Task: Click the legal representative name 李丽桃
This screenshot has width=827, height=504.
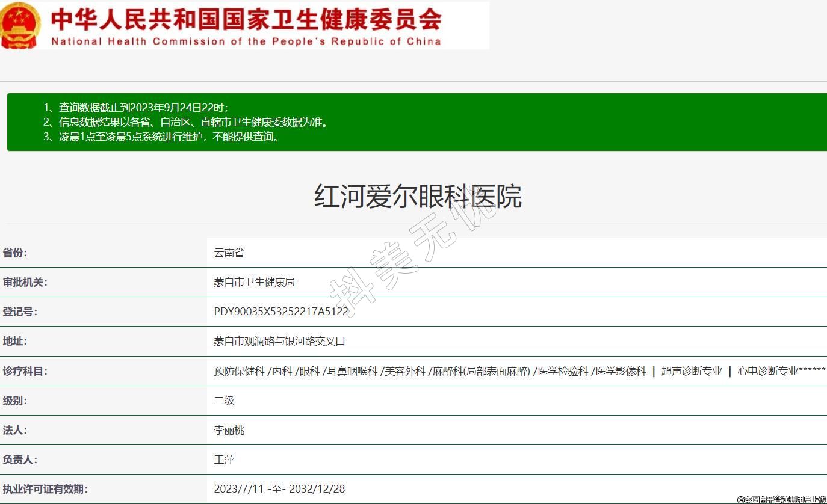Action: [x=229, y=430]
